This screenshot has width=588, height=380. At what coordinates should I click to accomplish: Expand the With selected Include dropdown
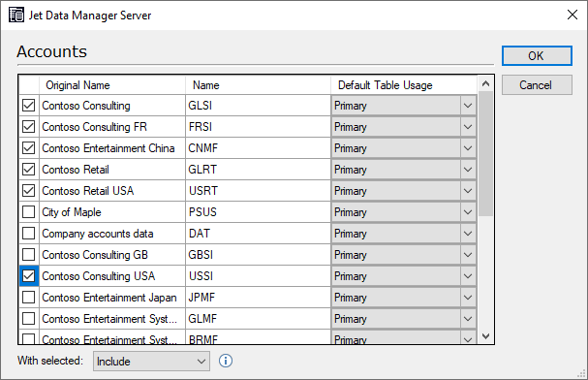(151, 362)
